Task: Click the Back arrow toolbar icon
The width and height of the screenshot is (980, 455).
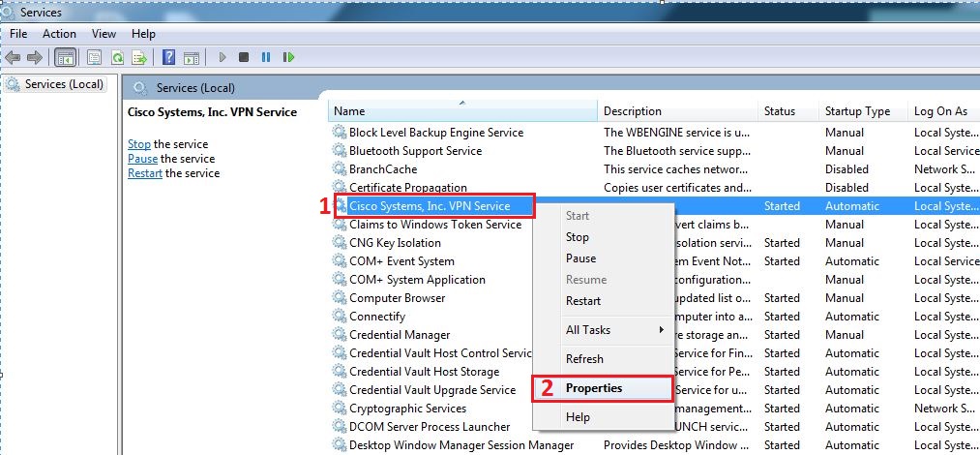Action: tap(13, 57)
